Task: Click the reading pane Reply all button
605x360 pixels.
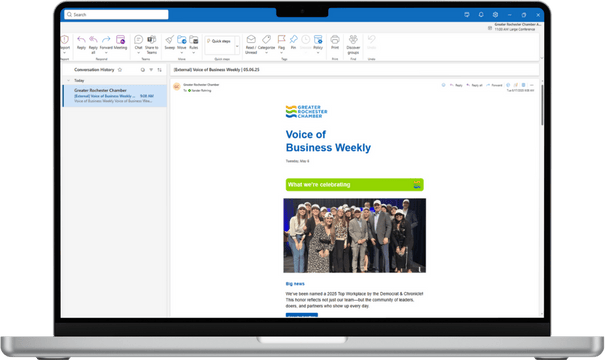Action: coord(475,85)
